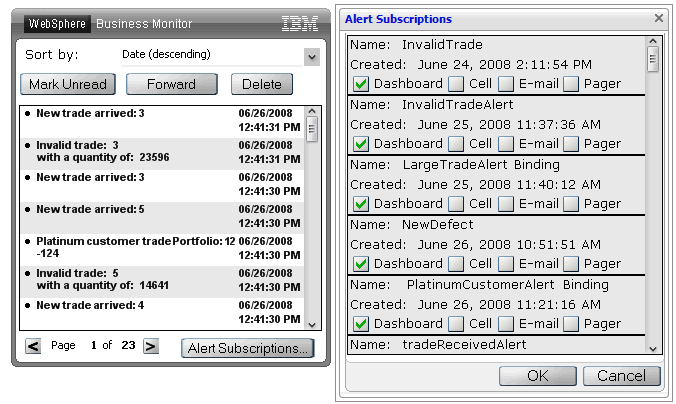This screenshot has height=404, width=676.
Task: Enable Pager for NewDefect
Action: (570, 263)
